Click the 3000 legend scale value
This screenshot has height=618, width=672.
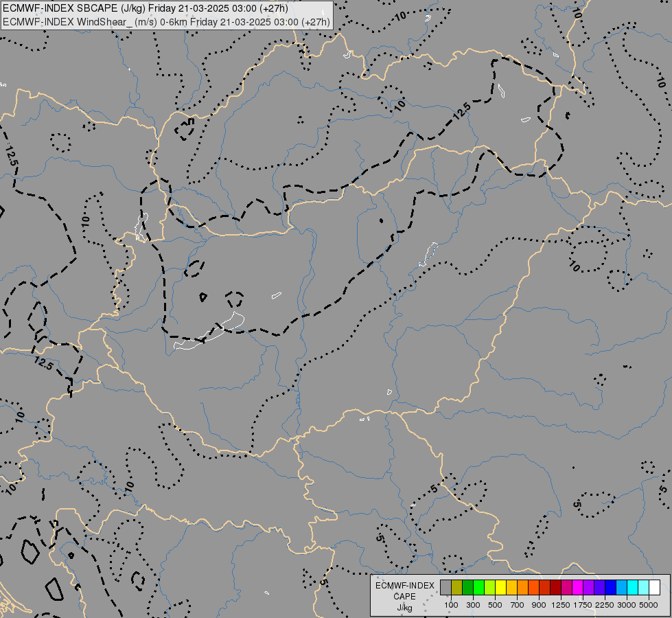point(627,605)
